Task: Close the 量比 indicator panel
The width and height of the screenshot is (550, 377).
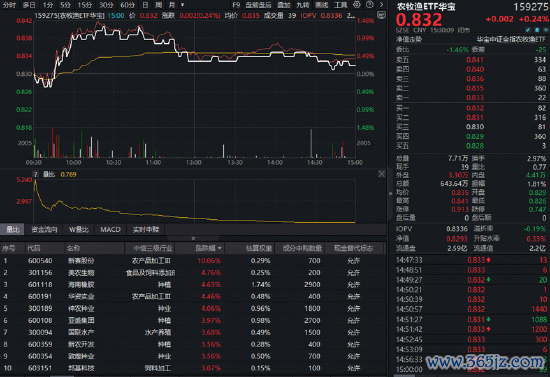Action: [x=382, y=174]
